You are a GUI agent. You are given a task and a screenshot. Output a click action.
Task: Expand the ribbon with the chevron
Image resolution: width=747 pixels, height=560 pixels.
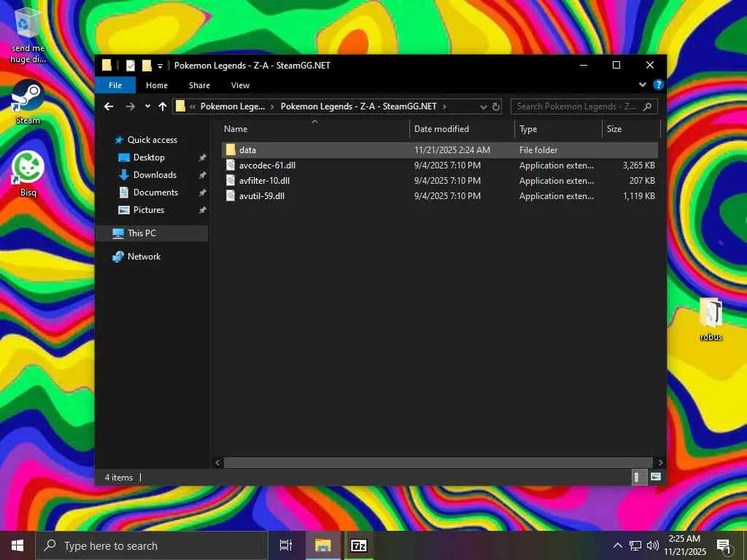pyautogui.click(x=642, y=85)
